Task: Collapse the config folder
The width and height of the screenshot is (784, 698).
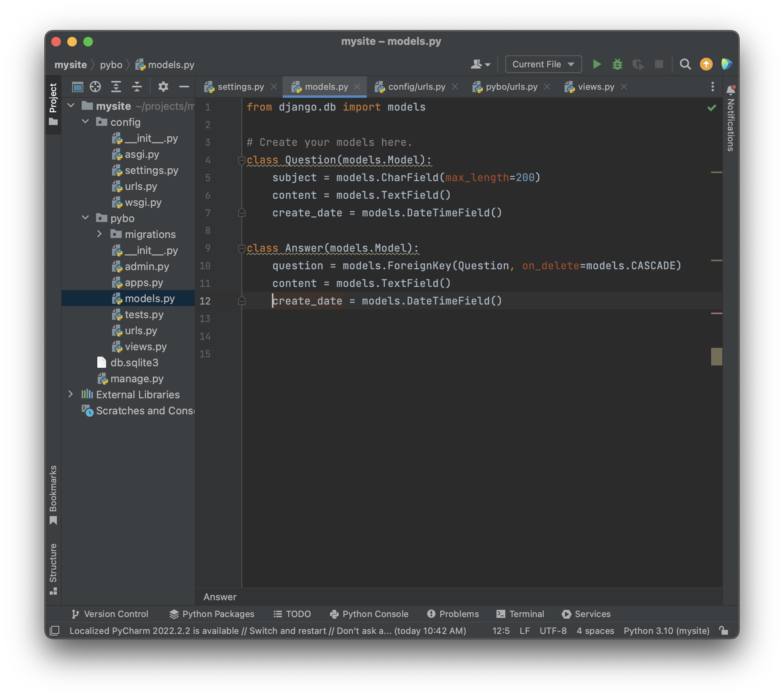Action: point(85,122)
